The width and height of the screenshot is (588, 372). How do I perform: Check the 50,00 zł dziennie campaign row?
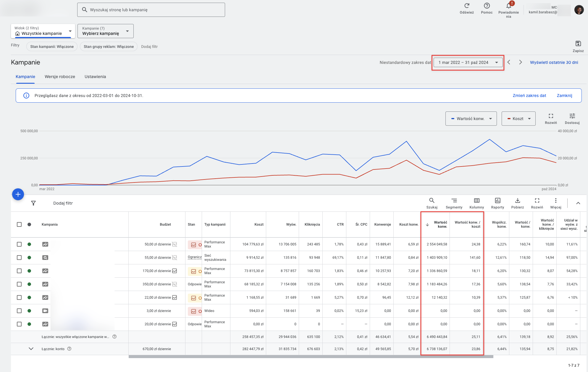[x=19, y=244]
